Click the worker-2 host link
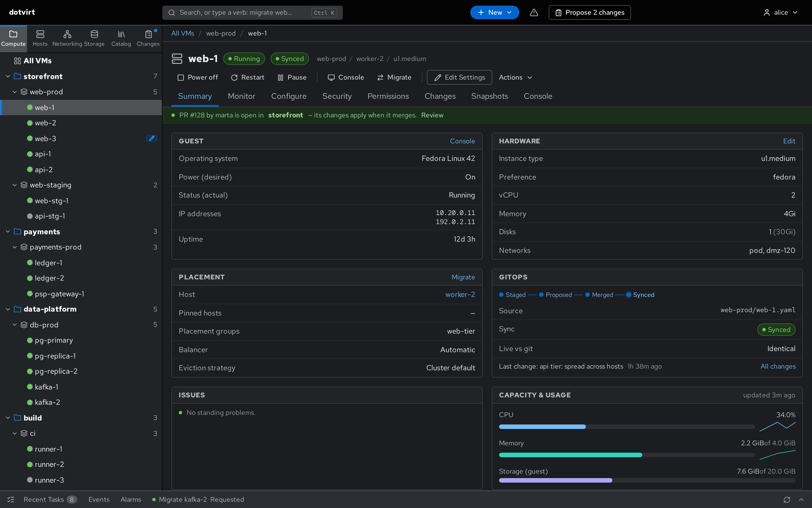Viewport: 812px width, 508px height. click(x=460, y=295)
